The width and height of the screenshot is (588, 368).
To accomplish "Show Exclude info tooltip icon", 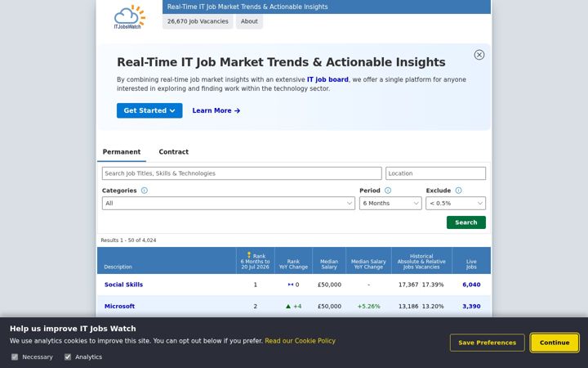I will (458, 191).
